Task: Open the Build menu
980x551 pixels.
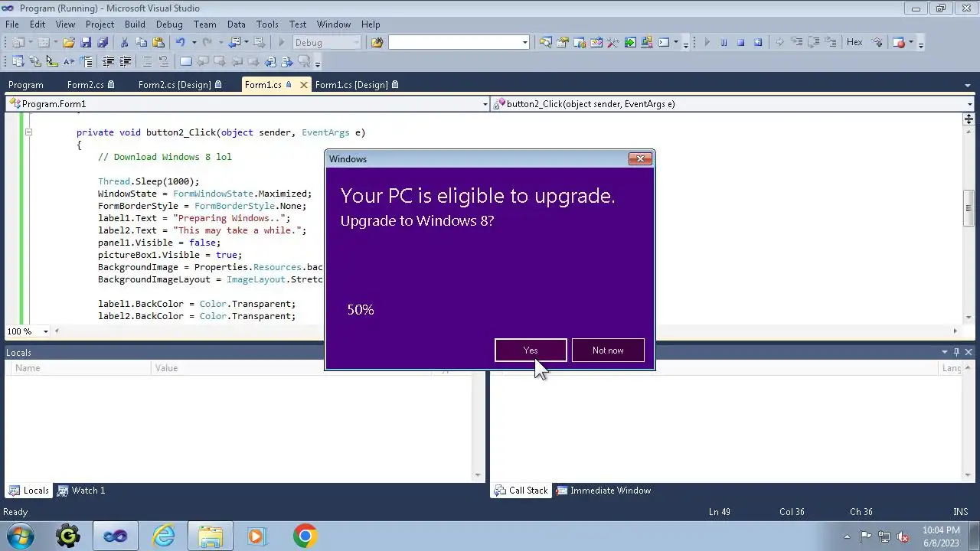Action: 135,24
